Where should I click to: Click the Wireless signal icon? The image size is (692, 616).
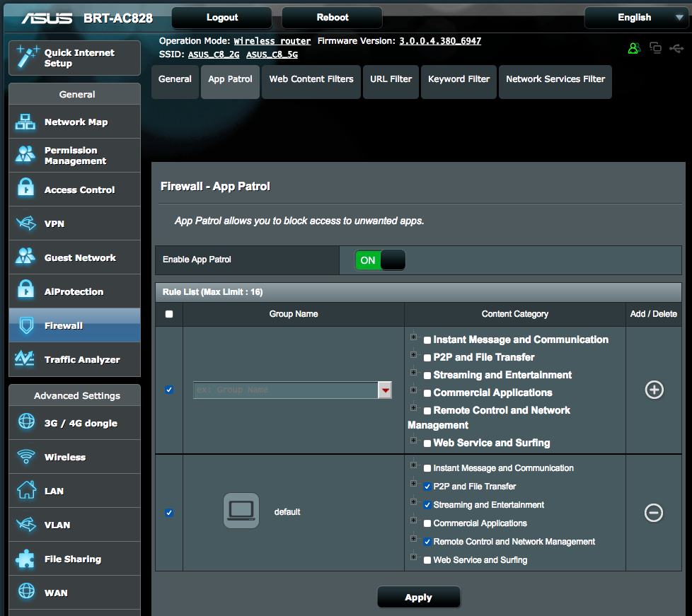click(25, 457)
